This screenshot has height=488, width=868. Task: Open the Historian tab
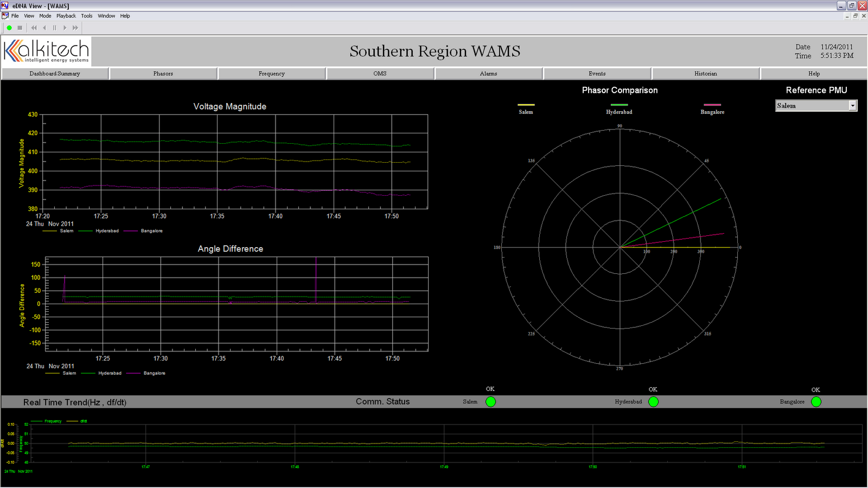point(705,73)
